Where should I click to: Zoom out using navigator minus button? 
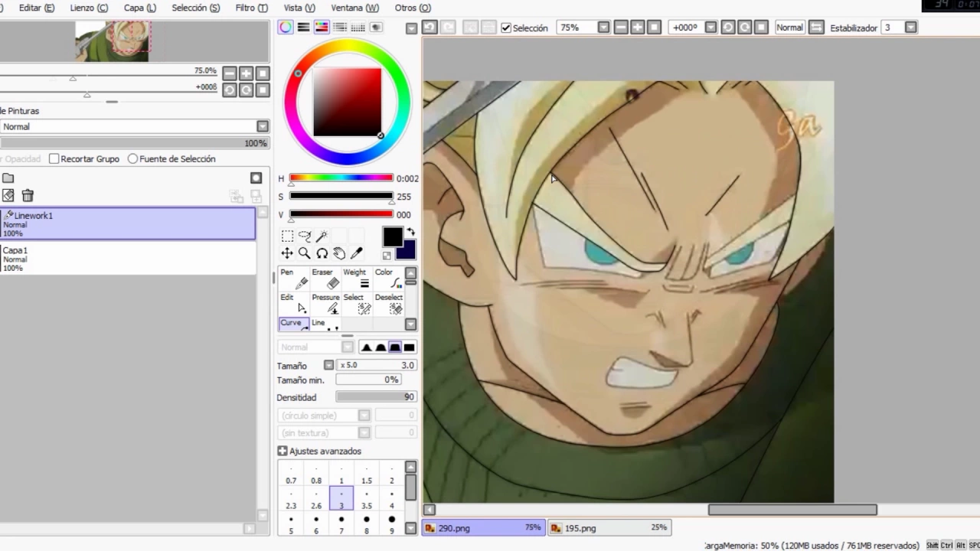tap(230, 73)
